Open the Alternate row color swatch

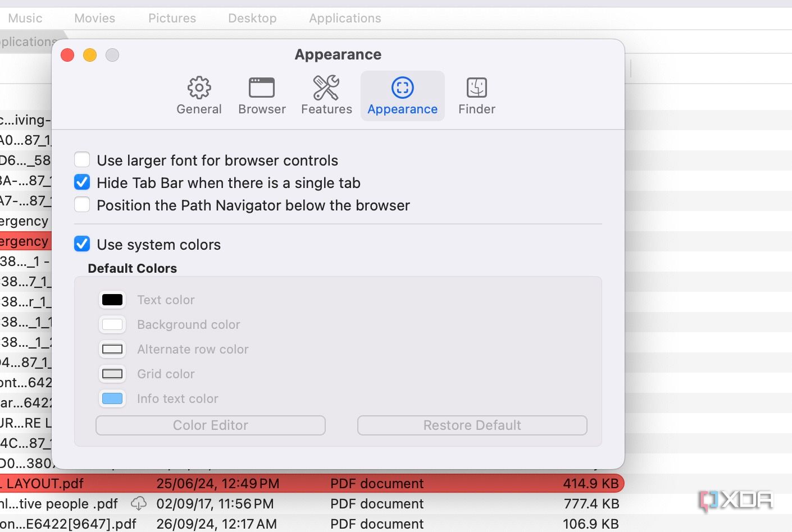112,349
